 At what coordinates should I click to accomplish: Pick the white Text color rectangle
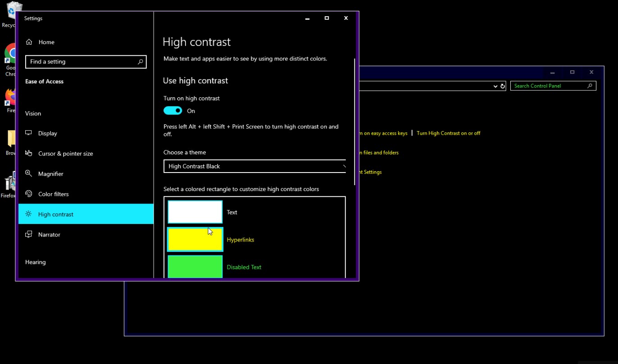click(195, 212)
